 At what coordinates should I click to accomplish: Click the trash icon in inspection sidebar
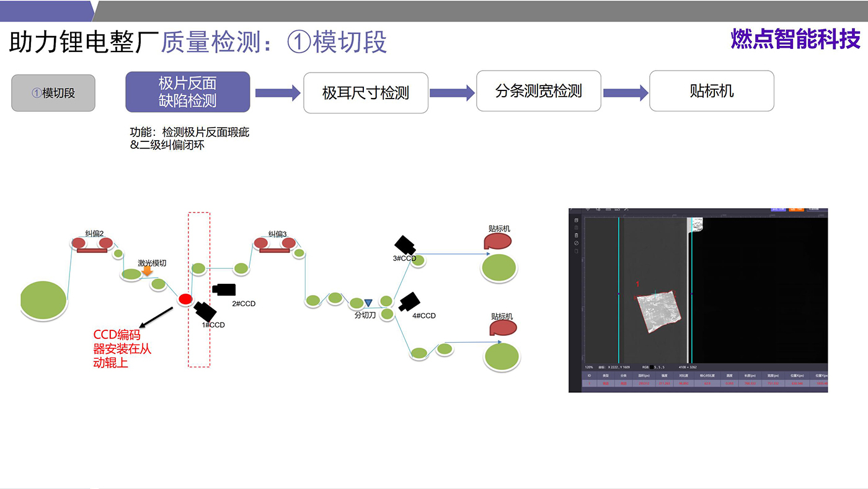(577, 236)
